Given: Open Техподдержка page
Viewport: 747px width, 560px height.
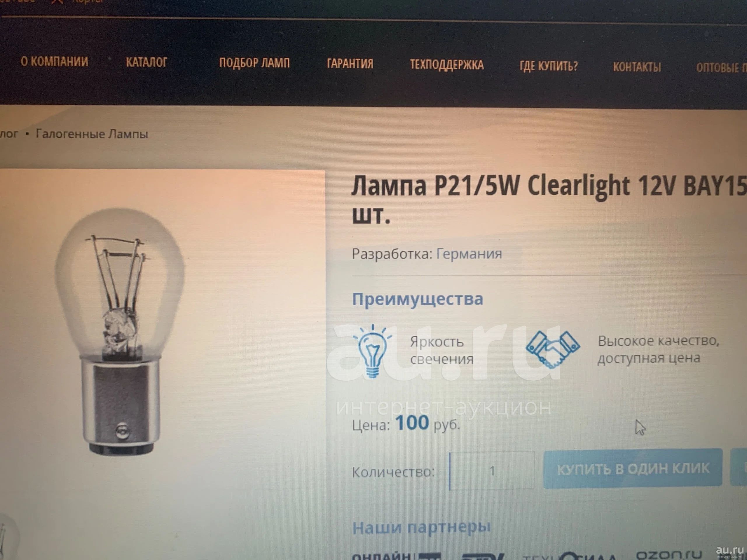Looking at the screenshot, I should (447, 65).
